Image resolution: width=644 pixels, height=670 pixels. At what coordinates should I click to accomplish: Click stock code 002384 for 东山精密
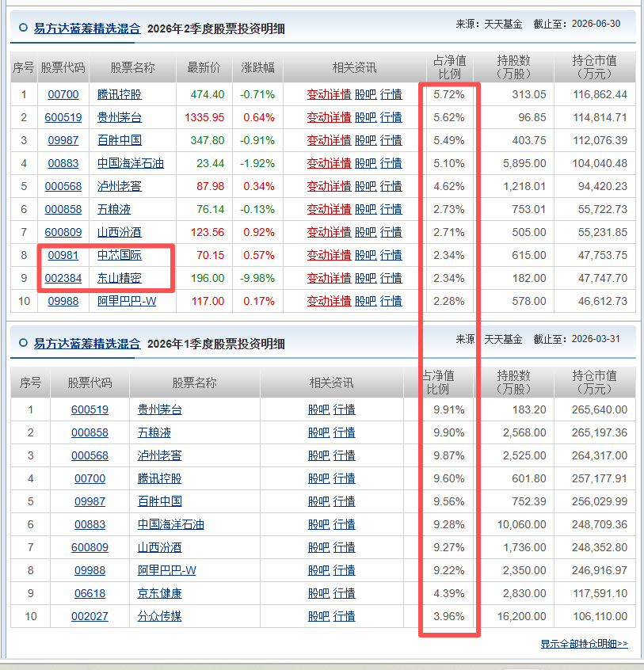point(63,279)
